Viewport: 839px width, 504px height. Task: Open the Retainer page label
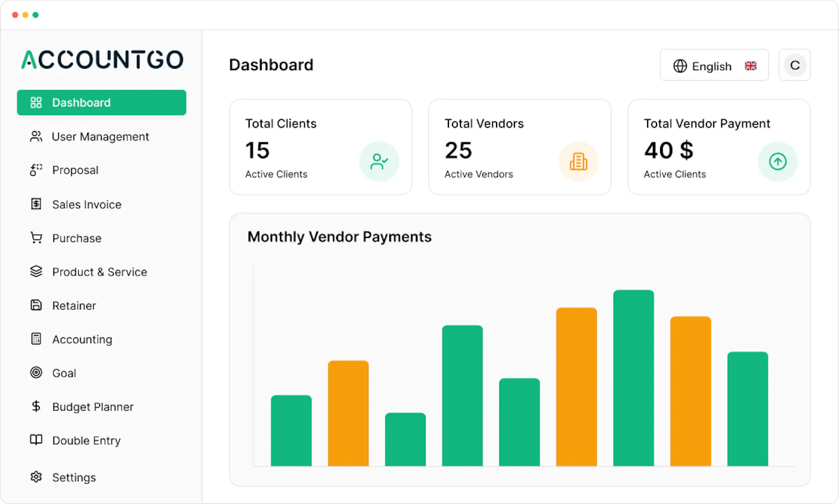pos(74,305)
